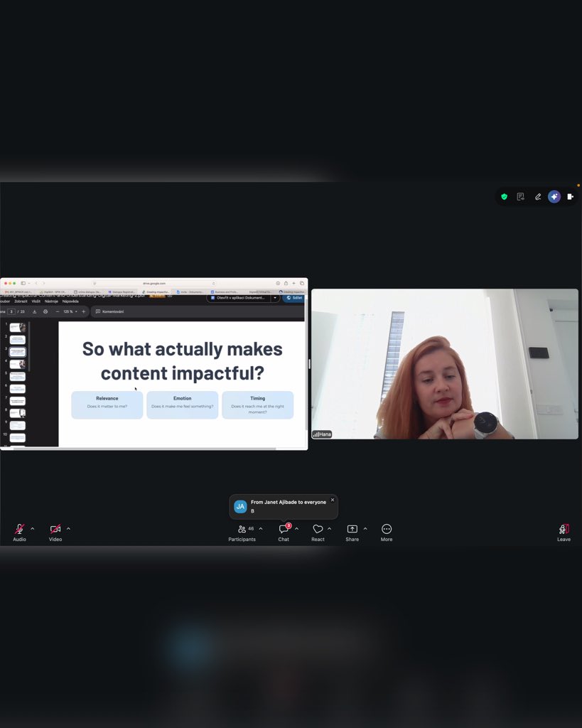Viewport: 582px width, 728px height.
Task: Click the Safari new tab plus icon
Action: pos(293,283)
